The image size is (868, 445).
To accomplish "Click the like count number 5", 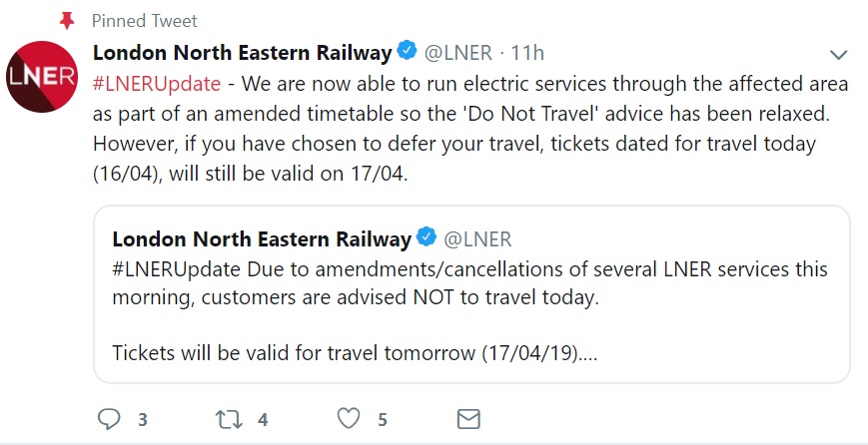I will [382, 420].
